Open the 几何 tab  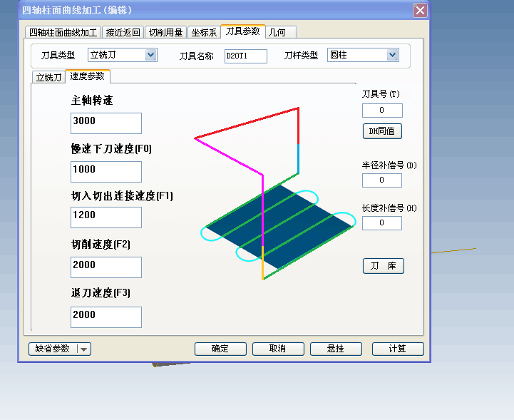(x=277, y=33)
